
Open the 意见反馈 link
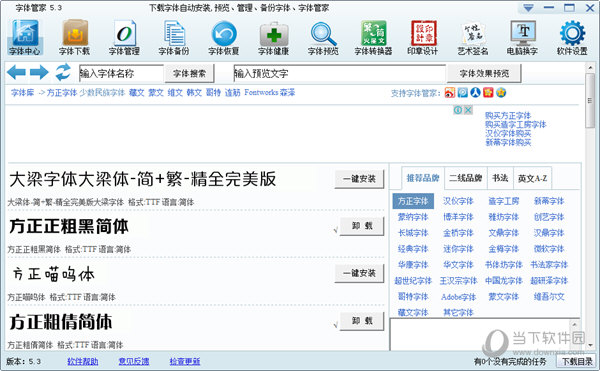134,361
